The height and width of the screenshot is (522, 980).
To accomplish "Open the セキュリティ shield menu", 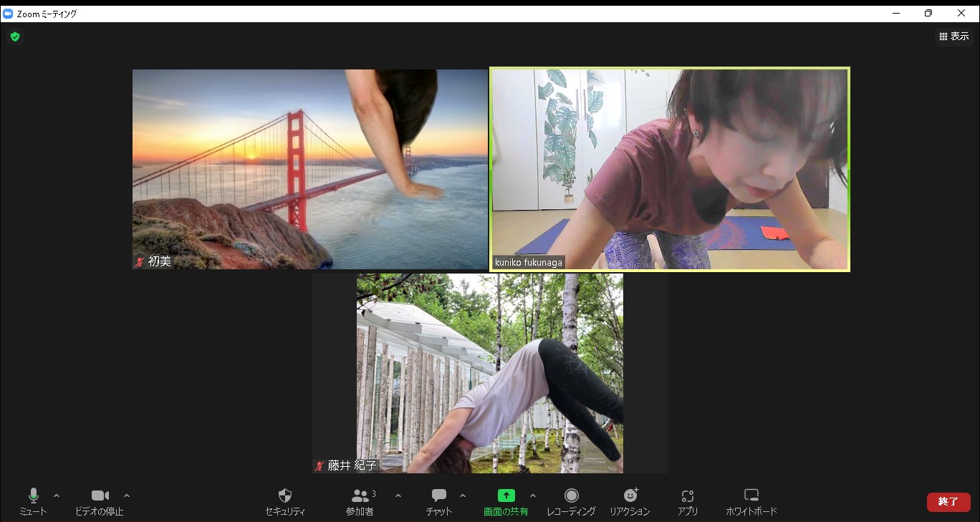I will click(x=285, y=502).
